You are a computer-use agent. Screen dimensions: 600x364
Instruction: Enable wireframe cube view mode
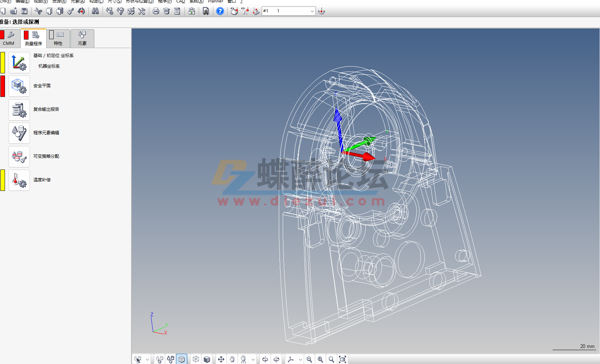195,359
